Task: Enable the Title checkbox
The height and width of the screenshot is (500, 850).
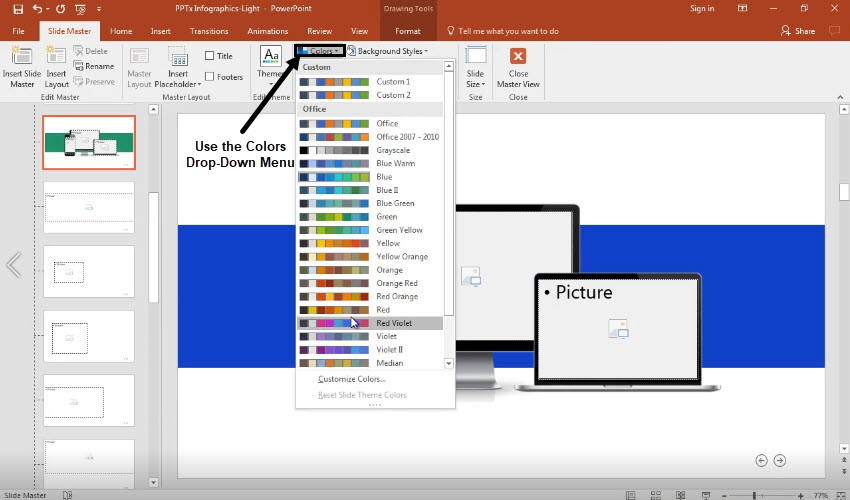Action: click(210, 56)
